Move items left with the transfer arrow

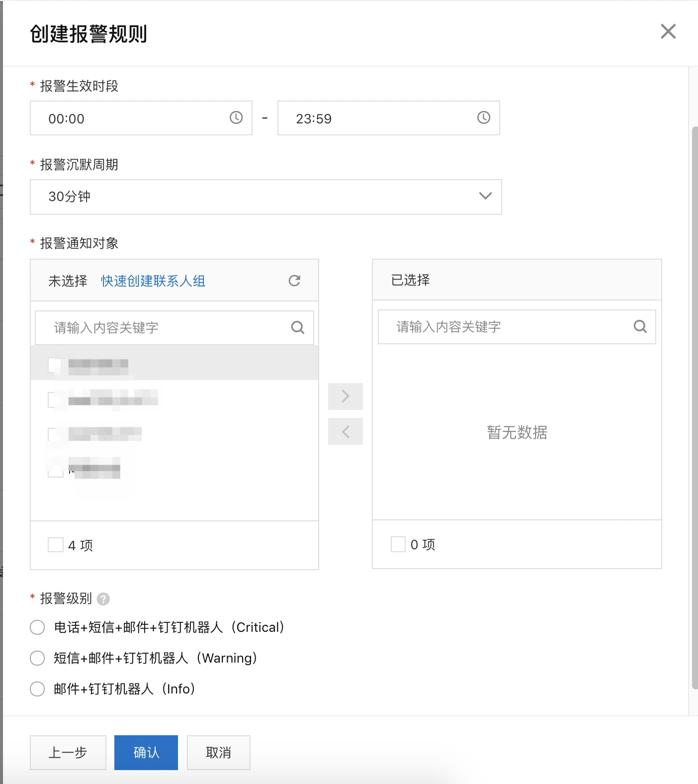[x=346, y=431]
